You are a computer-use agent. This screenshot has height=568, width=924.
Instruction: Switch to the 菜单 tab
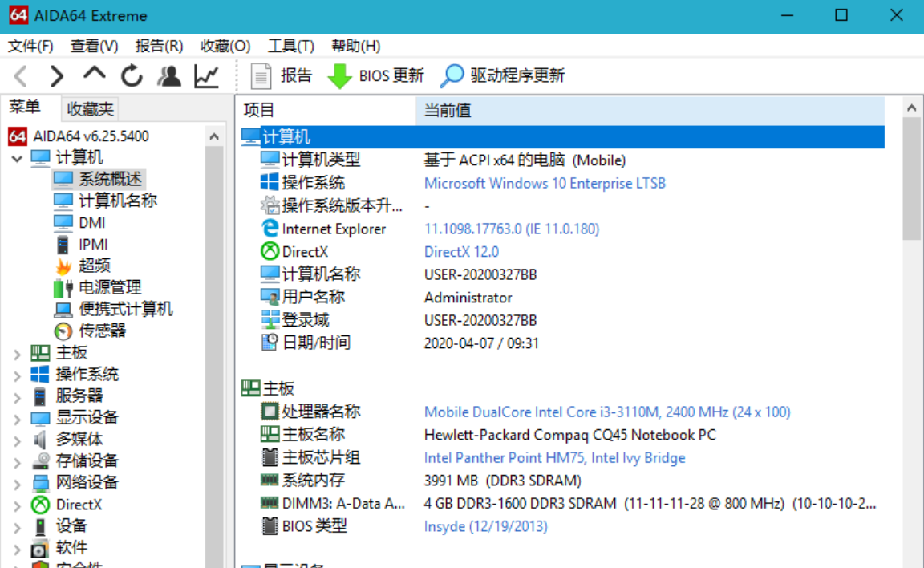[25, 108]
